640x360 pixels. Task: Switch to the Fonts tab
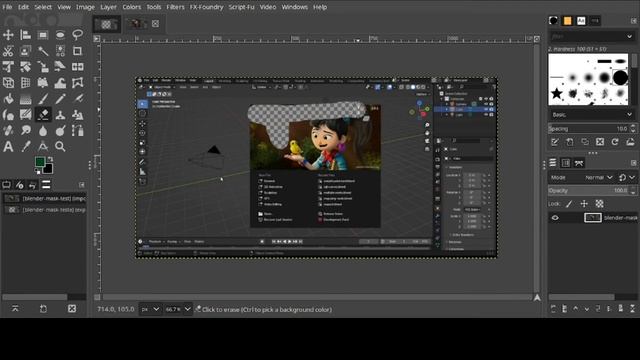pyautogui.click(x=581, y=21)
